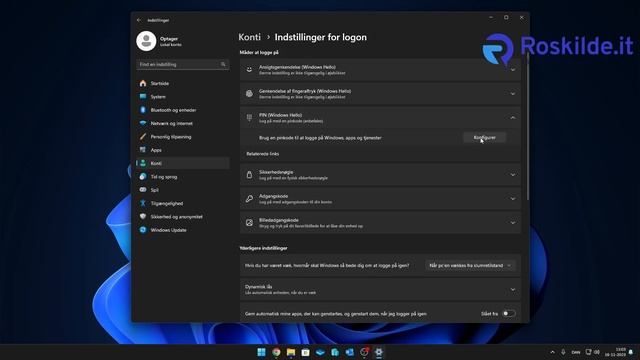Viewport: 640px width, 360px height.
Task: Open Tid og sprog settings
Action: click(x=182, y=177)
